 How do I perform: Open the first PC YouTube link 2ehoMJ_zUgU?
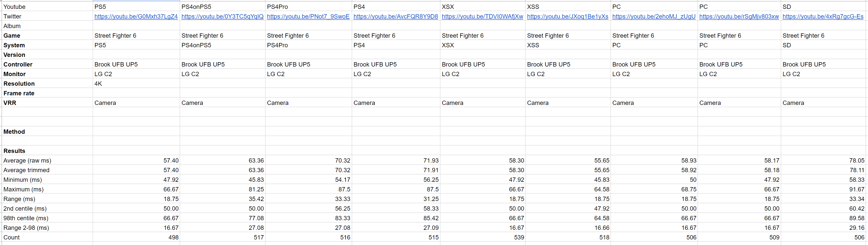click(654, 16)
